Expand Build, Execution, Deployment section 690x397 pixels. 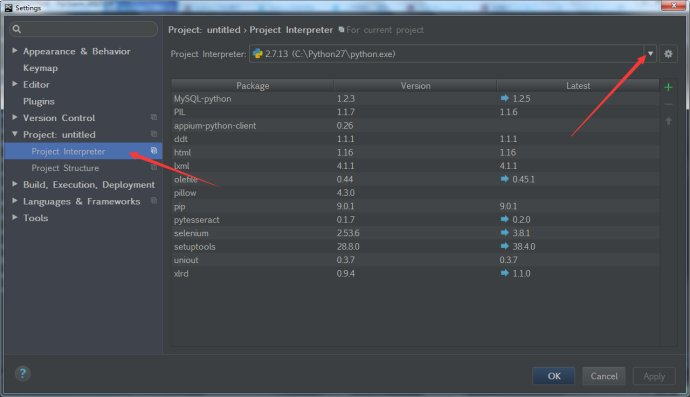(x=15, y=184)
